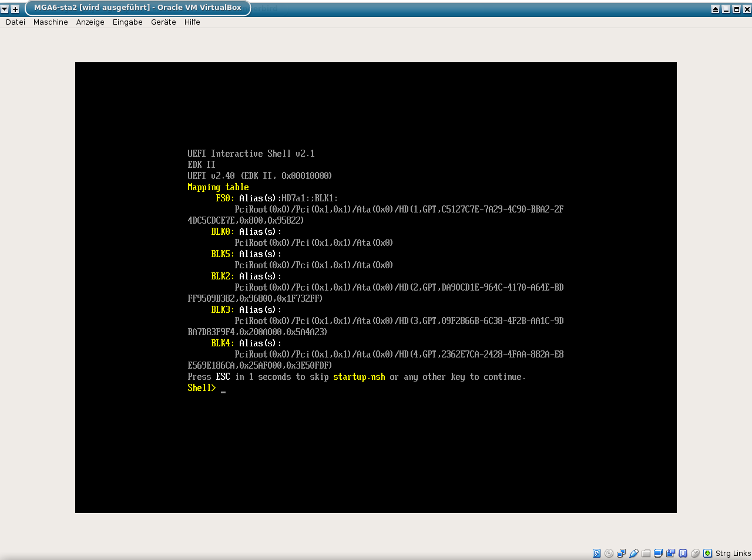The height and width of the screenshot is (560, 752).
Task: Open window menu dropdown arrow in title bar
Action: tap(5, 9)
